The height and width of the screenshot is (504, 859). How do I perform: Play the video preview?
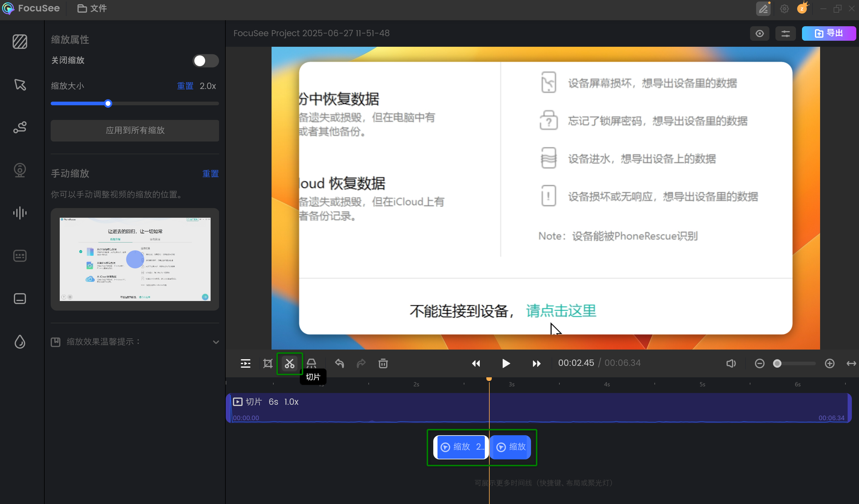[x=506, y=364]
